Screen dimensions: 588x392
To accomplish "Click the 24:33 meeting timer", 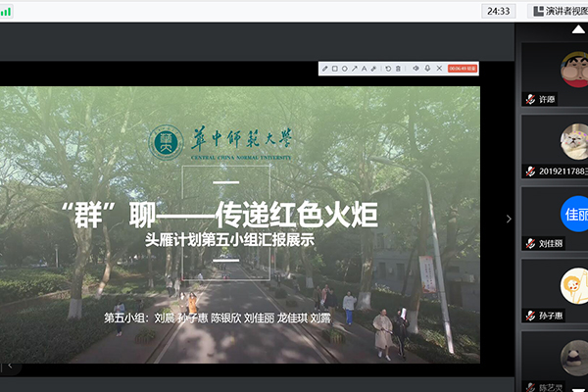I will coord(497,11).
